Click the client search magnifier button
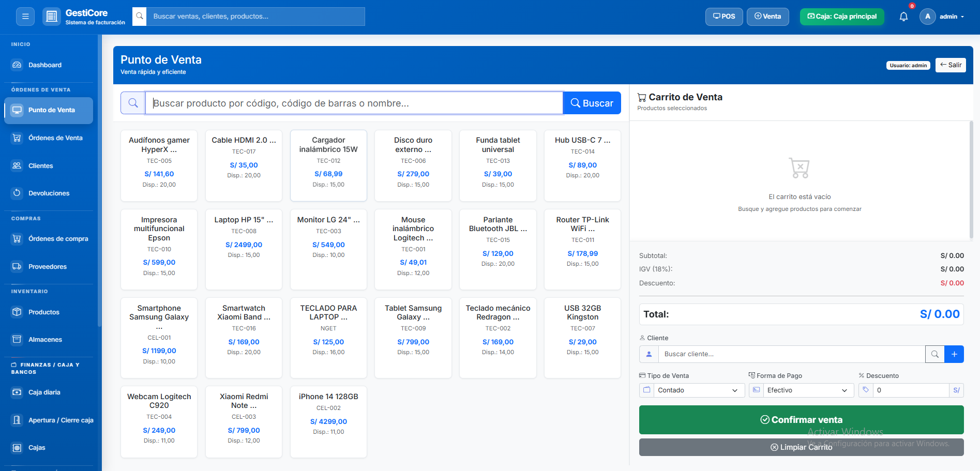This screenshot has width=980, height=471. pos(934,354)
